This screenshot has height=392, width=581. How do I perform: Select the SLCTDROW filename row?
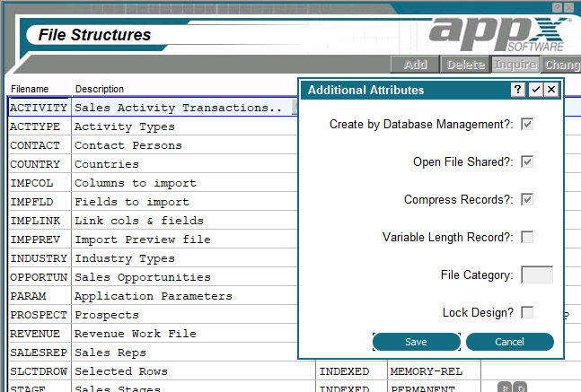tap(40, 371)
